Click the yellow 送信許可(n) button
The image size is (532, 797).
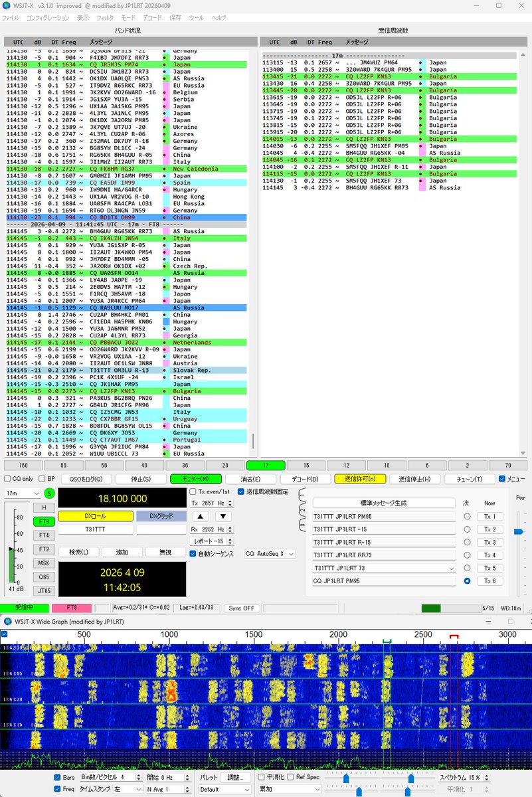(360, 479)
